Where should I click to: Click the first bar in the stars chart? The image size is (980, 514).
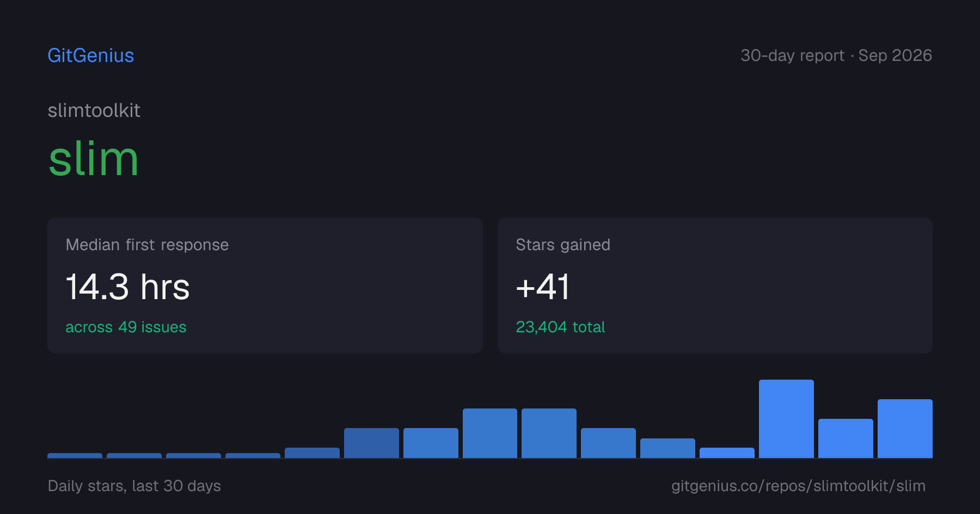point(75,455)
